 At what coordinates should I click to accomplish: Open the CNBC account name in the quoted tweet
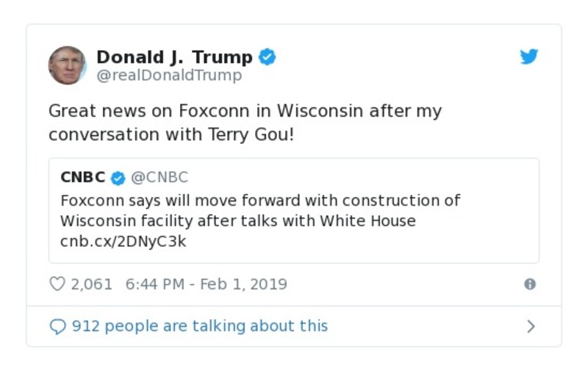tap(82, 178)
